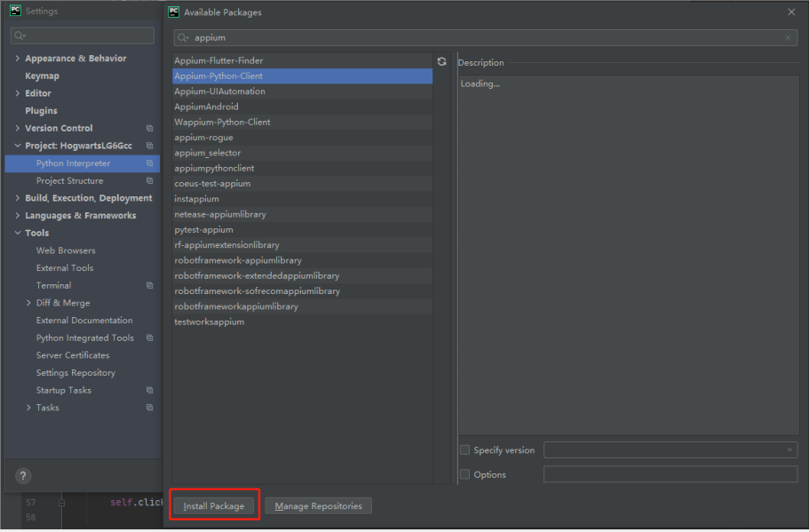Click the Settings search field

click(82, 36)
